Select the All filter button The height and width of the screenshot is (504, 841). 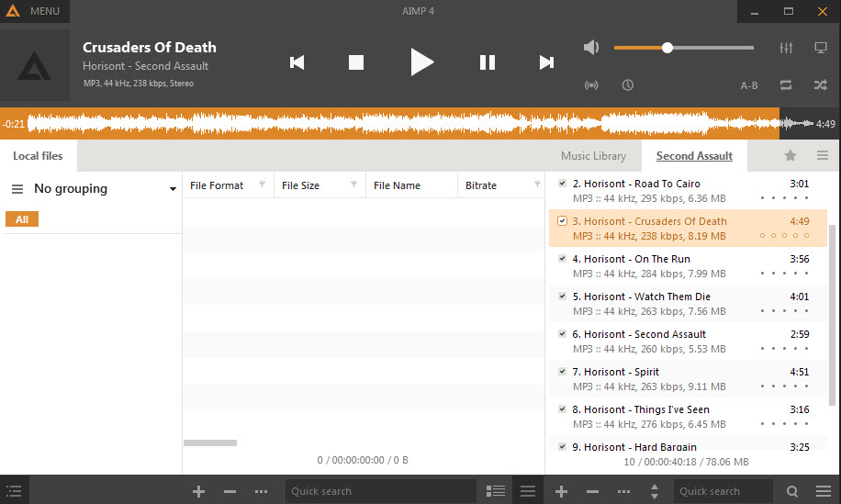tap(22, 219)
